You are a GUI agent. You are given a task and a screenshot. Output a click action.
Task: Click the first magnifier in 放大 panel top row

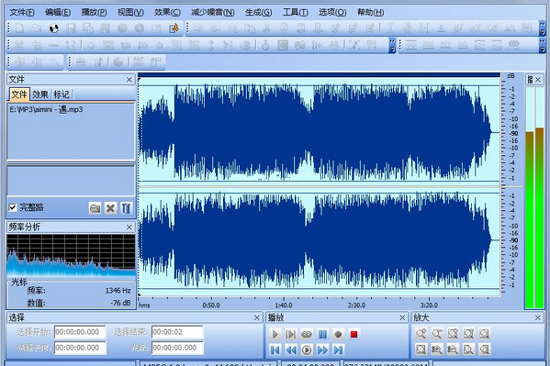(x=421, y=333)
